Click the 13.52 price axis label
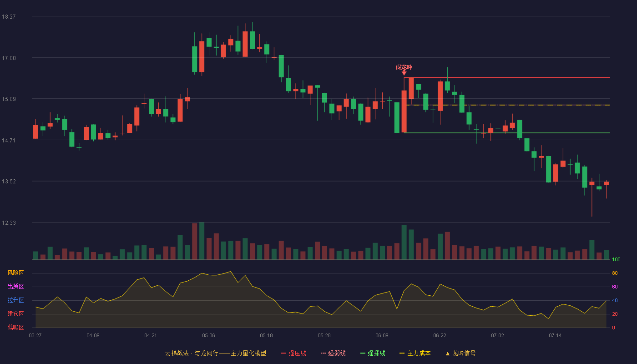Viewport: 637px width, 364px height. [9, 181]
